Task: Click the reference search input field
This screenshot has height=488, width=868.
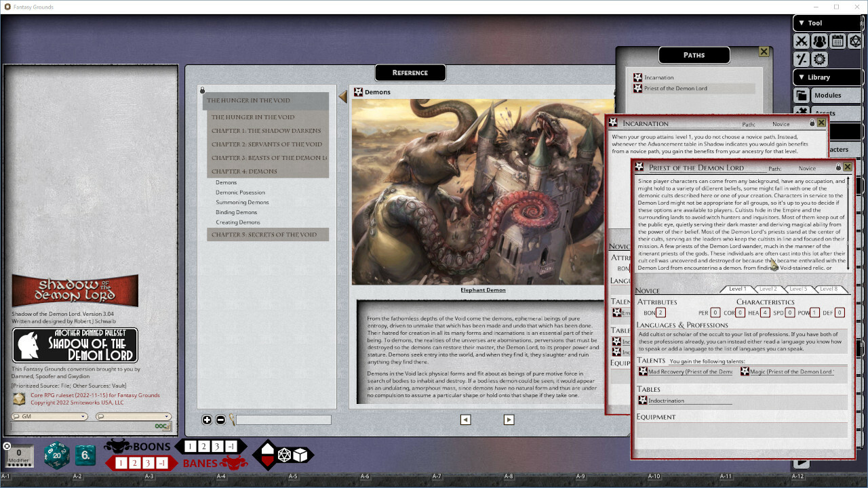Action: (283, 420)
